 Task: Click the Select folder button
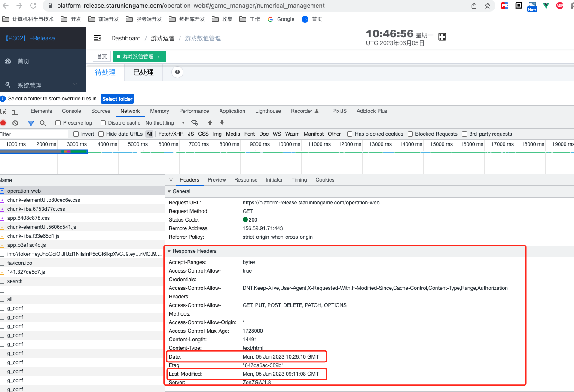(x=117, y=99)
